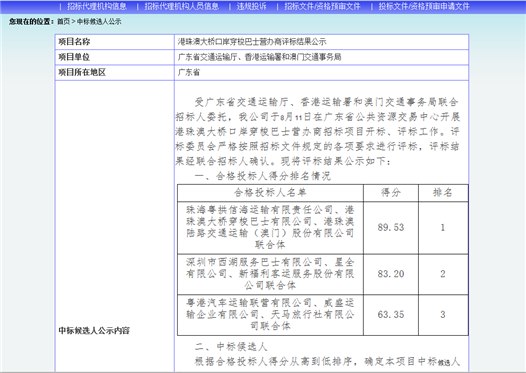526x373 pixels.
Task: Select the 项目名称 label cell
Action: pyautogui.click(x=115, y=42)
